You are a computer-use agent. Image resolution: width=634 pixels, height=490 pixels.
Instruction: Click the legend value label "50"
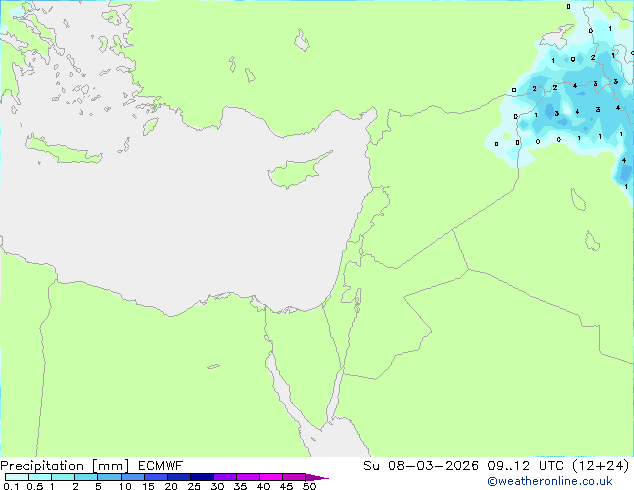310,486
